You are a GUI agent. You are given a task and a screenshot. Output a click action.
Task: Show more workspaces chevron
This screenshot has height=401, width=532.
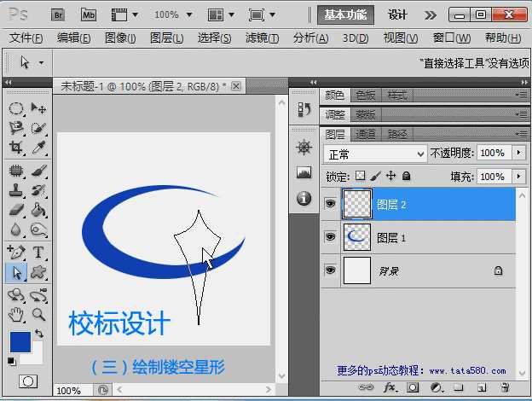point(431,15)
